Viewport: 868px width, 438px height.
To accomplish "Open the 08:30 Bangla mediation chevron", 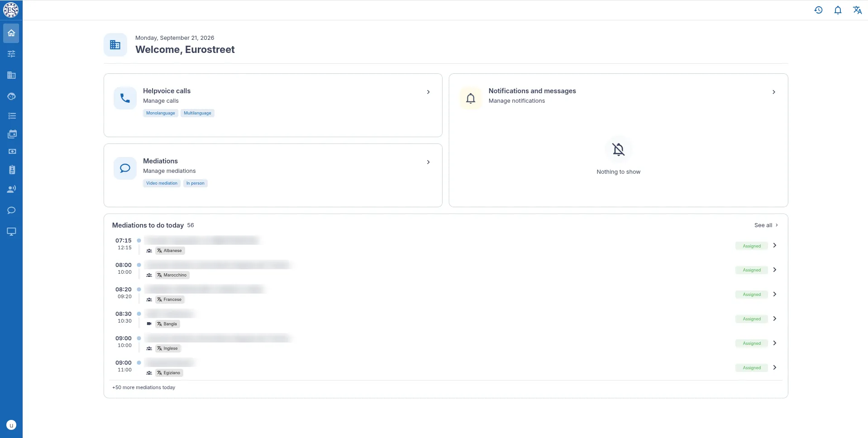I will tap(775, 319).
